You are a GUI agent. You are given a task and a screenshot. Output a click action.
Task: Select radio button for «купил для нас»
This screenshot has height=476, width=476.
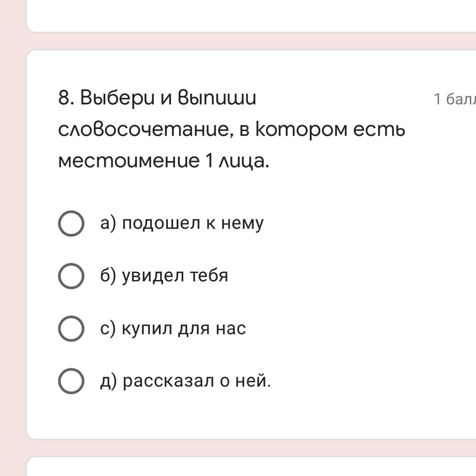pyautogui.click(x=71, y=328)
